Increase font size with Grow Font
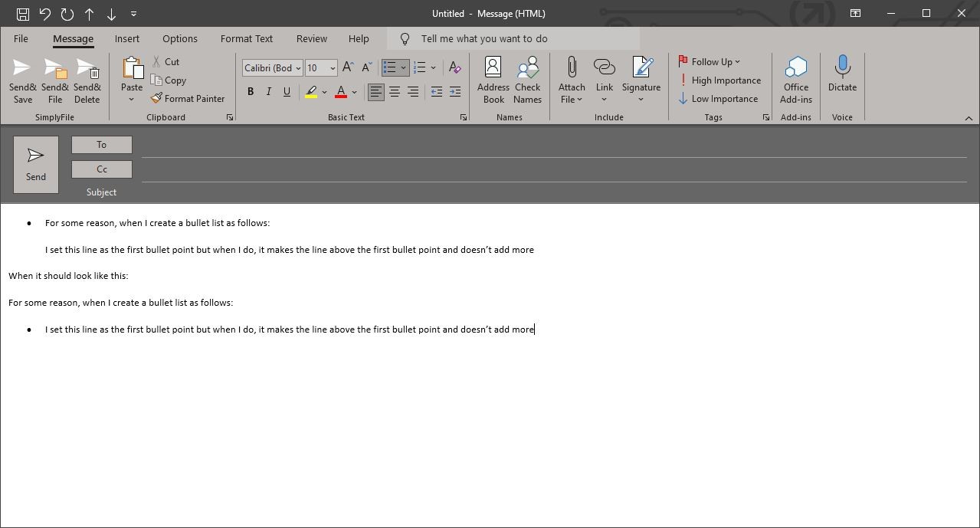 [348, 67]
